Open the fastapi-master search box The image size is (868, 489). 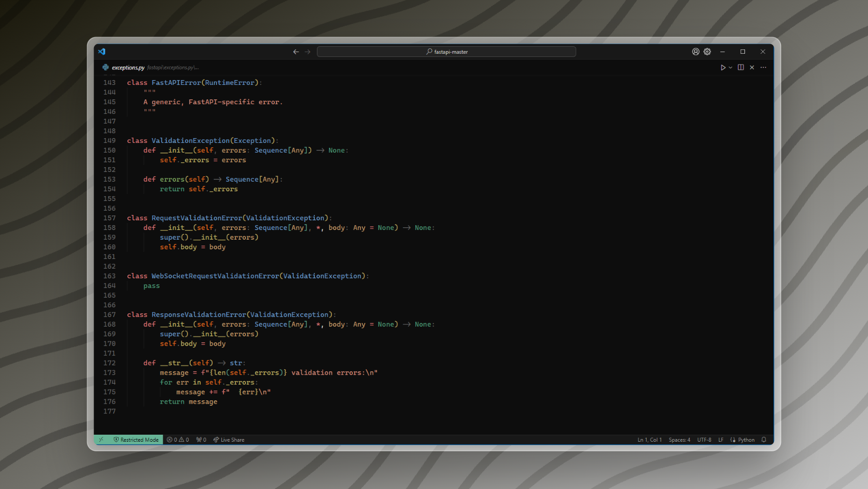446,52
